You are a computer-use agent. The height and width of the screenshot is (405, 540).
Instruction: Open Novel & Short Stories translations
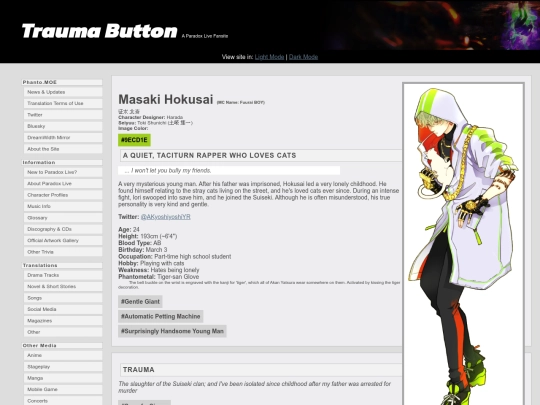(63, 286)
